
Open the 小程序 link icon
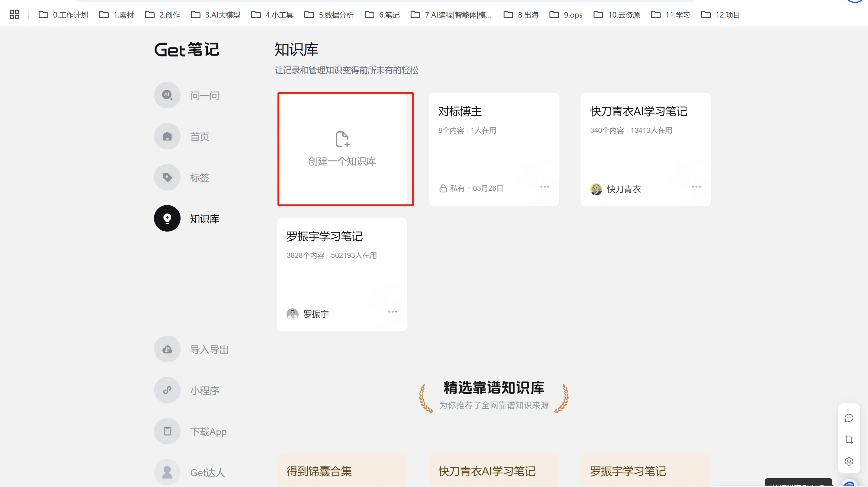coord(167,390)
